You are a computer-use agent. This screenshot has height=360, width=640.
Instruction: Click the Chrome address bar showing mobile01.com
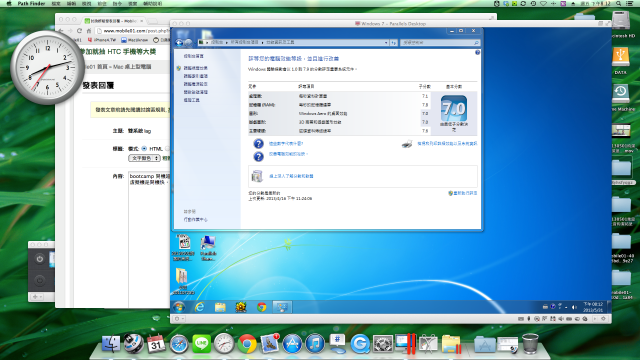click(x=133, y=31)
